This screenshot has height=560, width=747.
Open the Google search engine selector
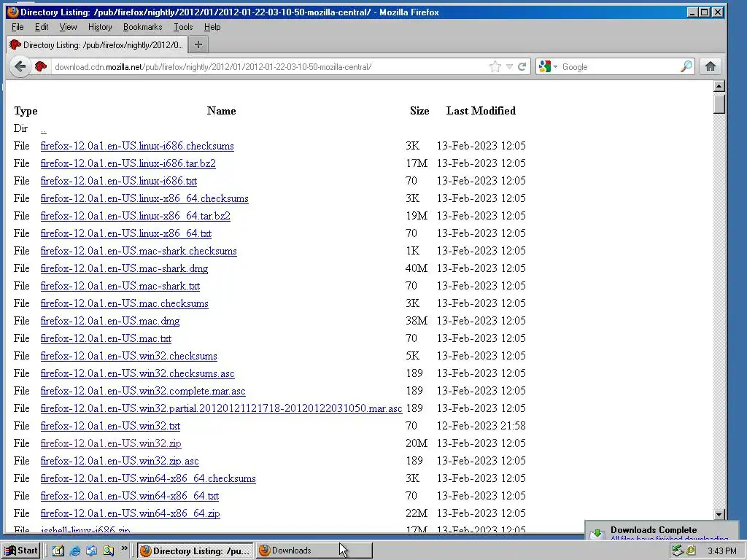547,66
